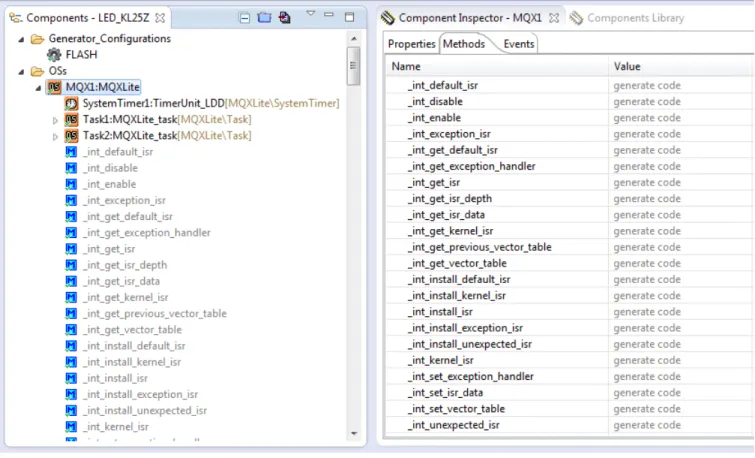This screenshot has width=755, height=458.
Task: Click method icon next to _int_enable
Action: [x=71, y=184]
